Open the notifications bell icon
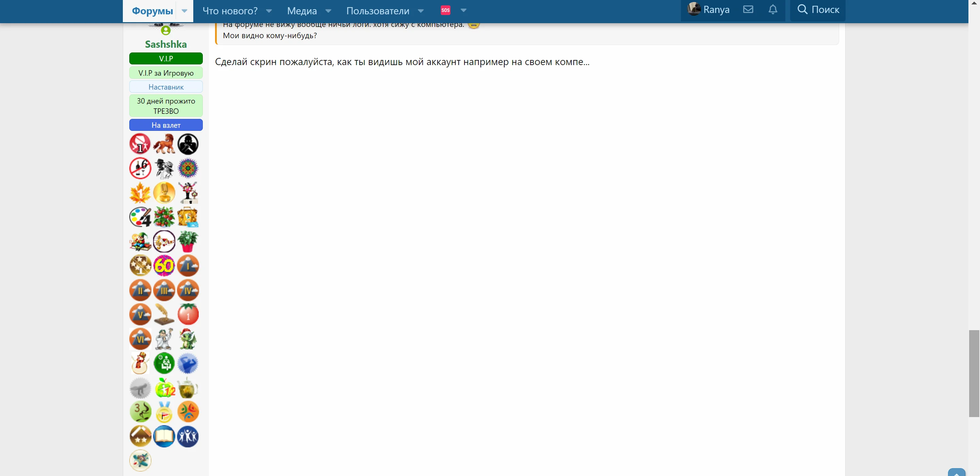This screenshot has width=980, height=476. 773,10
